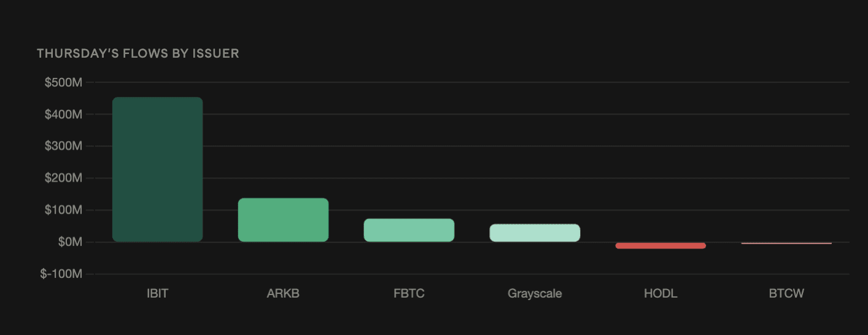Screen dimensions: 868x335
Task: Click the $100M y-axis label
Action: 63,210
